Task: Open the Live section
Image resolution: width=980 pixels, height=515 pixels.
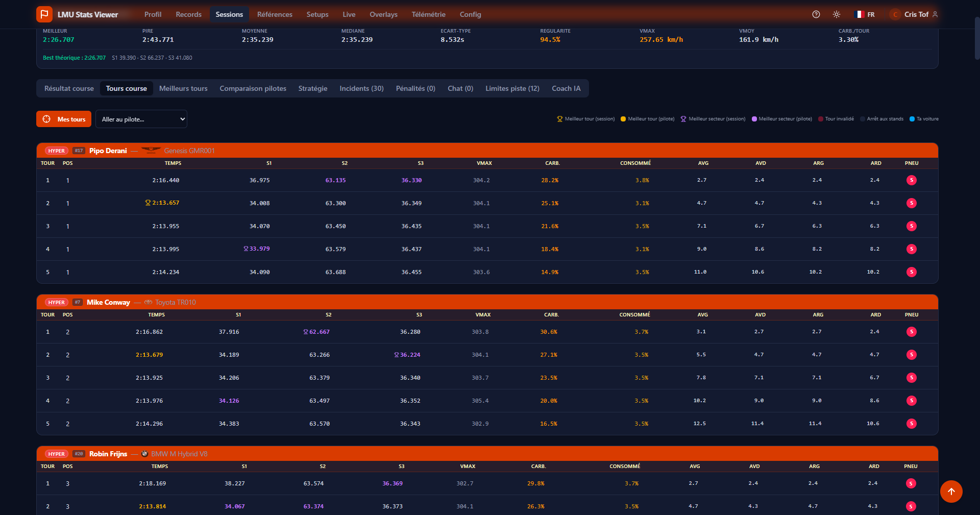Action: click(x=349, y=14)
